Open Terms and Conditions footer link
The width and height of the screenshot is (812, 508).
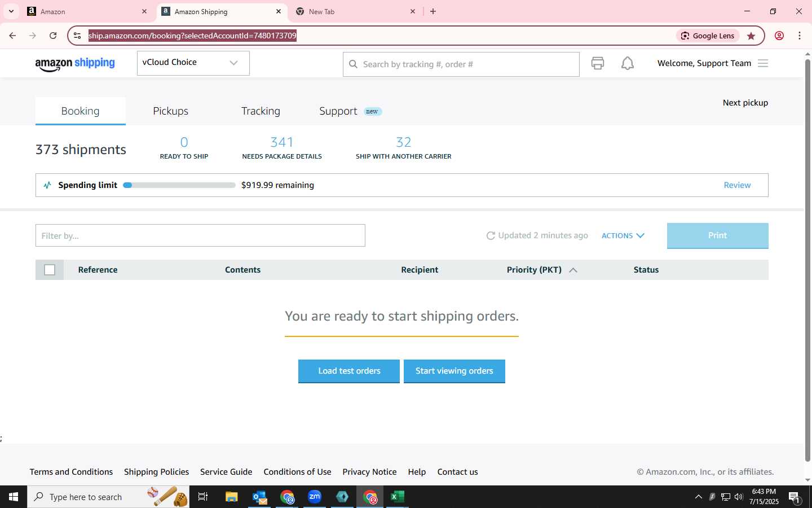click(x=71, y=472)
